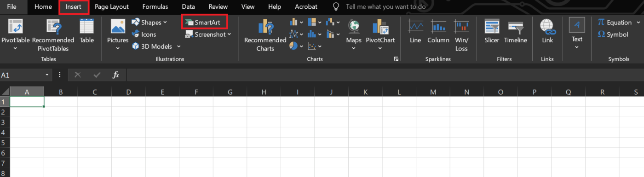
Task: Click the SmartArt button
Action: click(x=205, y=22)
